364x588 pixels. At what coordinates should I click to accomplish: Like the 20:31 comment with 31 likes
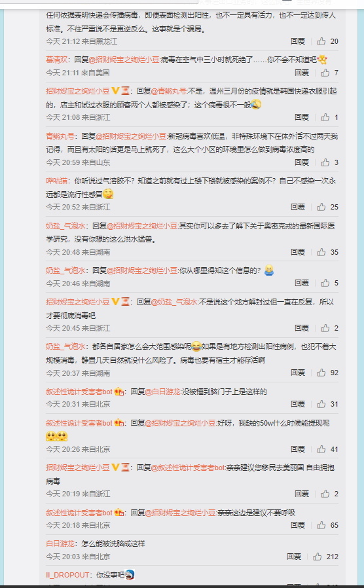point(321,404)
